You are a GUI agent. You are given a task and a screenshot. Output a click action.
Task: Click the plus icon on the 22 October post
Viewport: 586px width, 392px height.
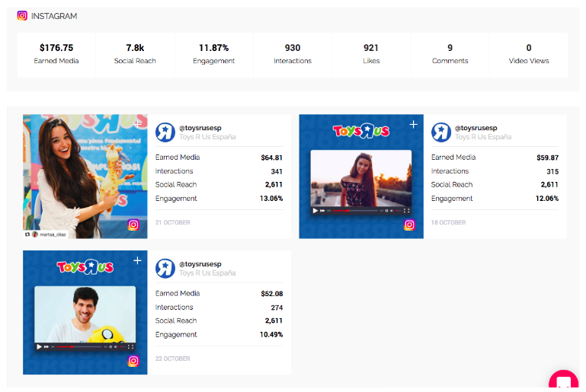click(x=137, y=260)
